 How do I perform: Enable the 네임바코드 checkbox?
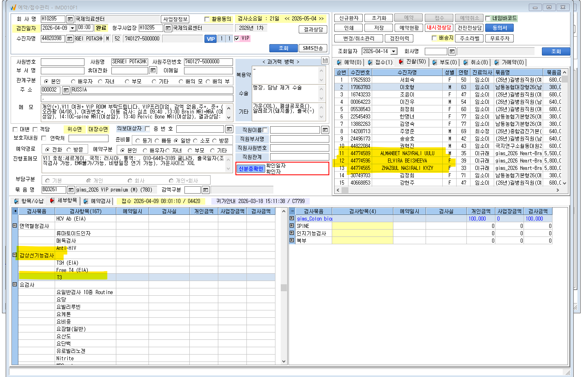[488, 18]
